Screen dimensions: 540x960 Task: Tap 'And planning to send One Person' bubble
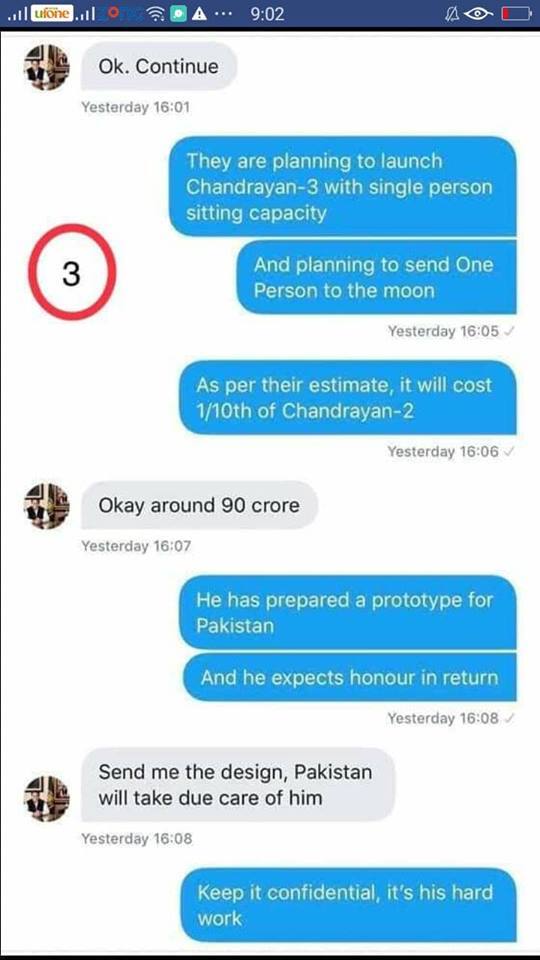[x=376, y=277]
